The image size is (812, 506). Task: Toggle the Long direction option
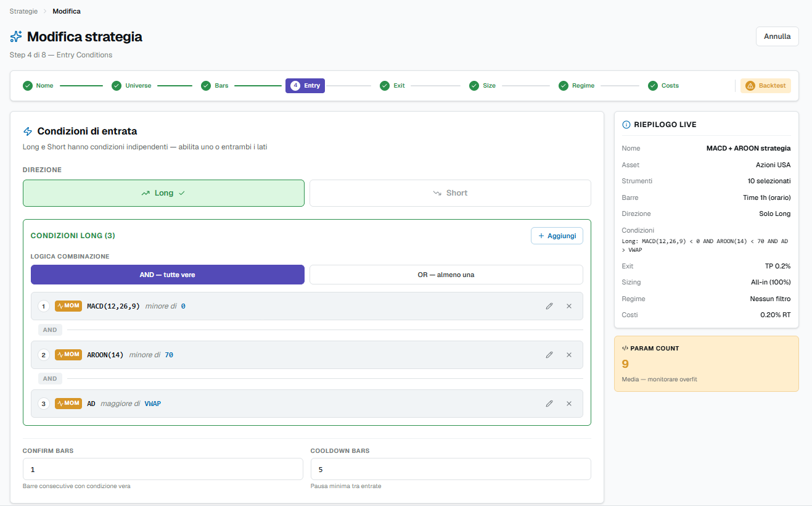(163, 193)
